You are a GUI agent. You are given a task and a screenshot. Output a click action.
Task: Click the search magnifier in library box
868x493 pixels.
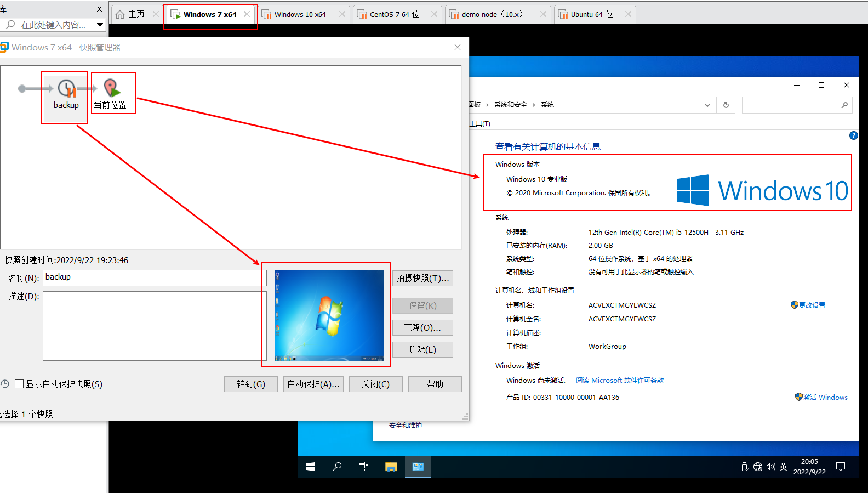click(x=10, y=25)
